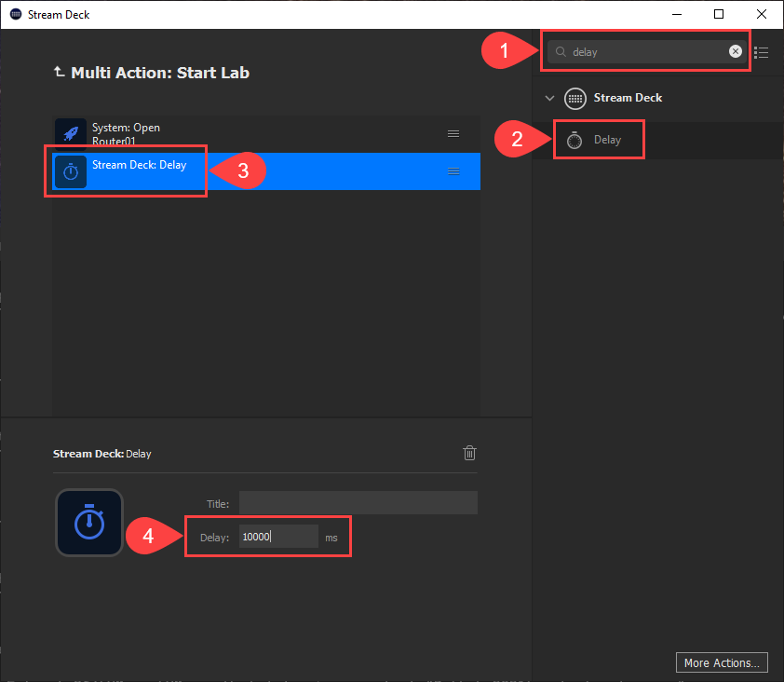This screenshot has width=784, height=682.
Task: Click the stopwatch icon in Stream Deck: Delay row
Action: [71, 172]
